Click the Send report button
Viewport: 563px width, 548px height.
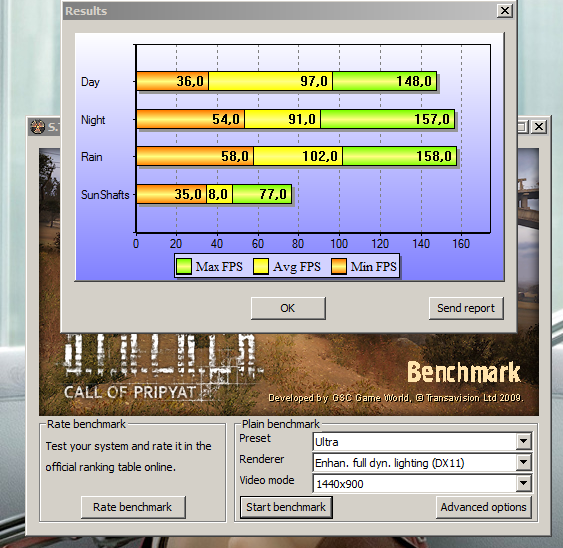pos(466,308)
